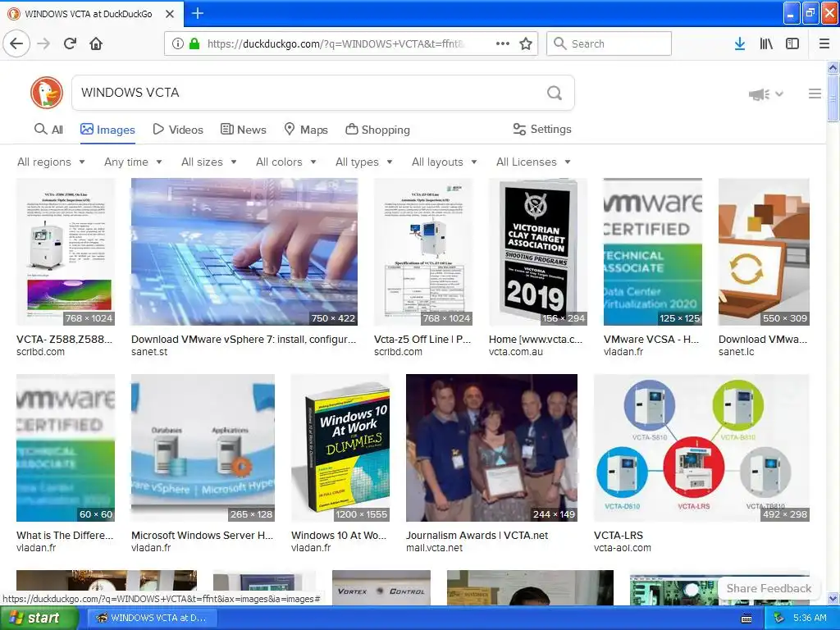Bookmark this page with the star
Viewport: 840px width, 630px height.
(526, 43)
